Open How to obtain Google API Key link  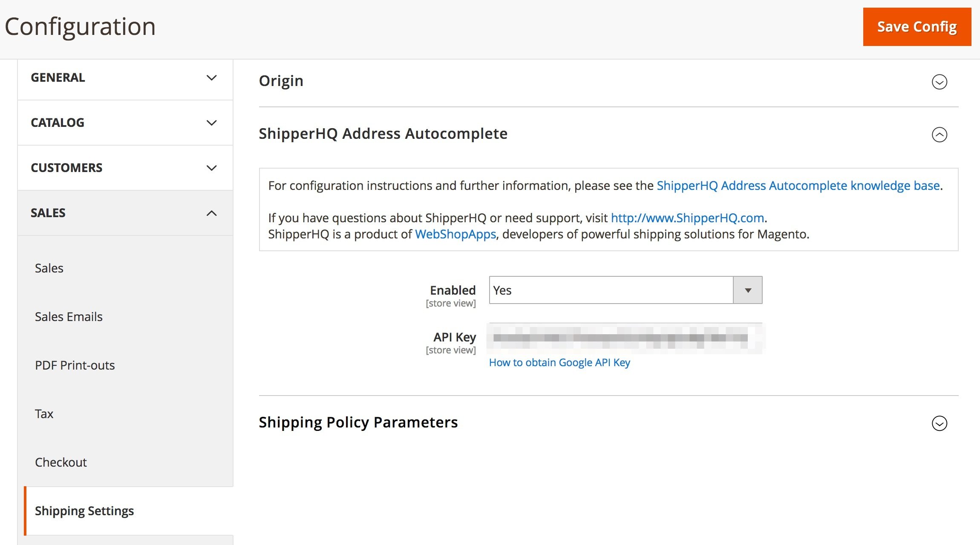(559, 363)
